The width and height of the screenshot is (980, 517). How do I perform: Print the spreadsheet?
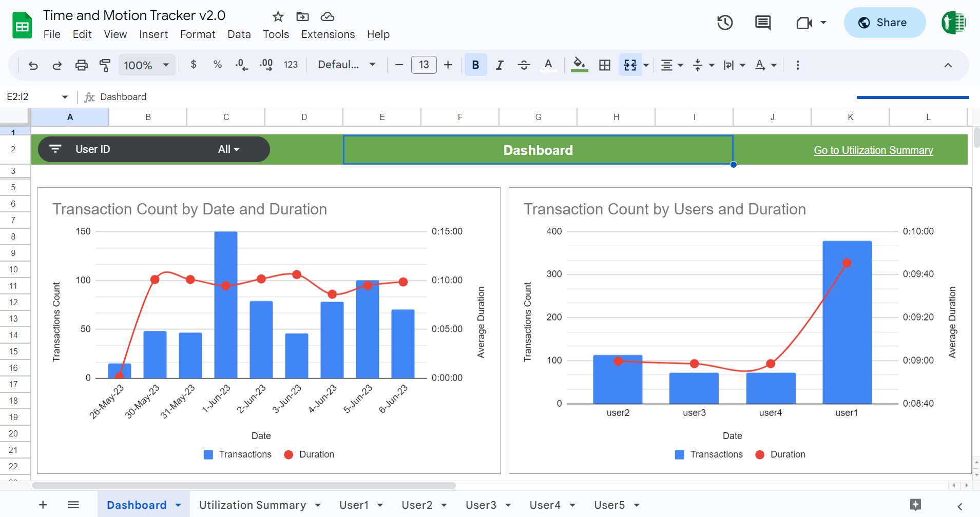coord(81,65)
